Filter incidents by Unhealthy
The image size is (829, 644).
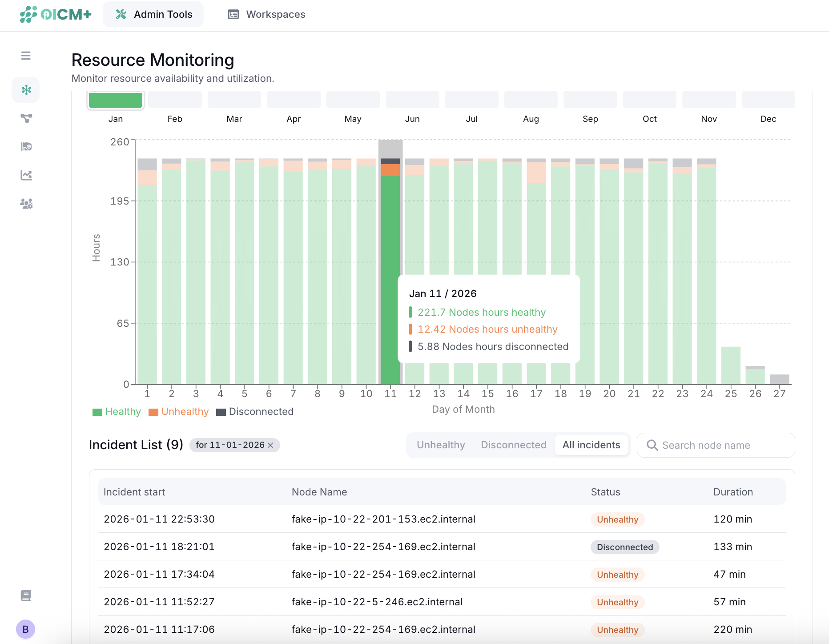tap(441, 445)
